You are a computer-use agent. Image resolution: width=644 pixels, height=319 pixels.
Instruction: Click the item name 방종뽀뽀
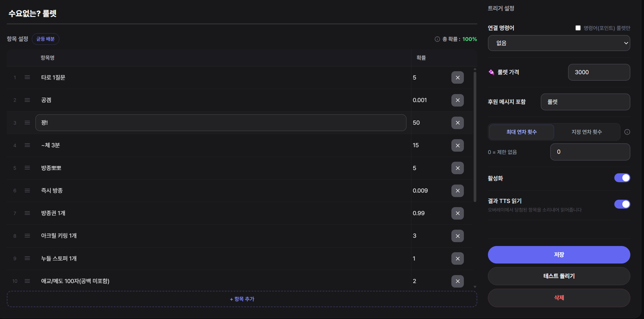click(x=51, y=168)
